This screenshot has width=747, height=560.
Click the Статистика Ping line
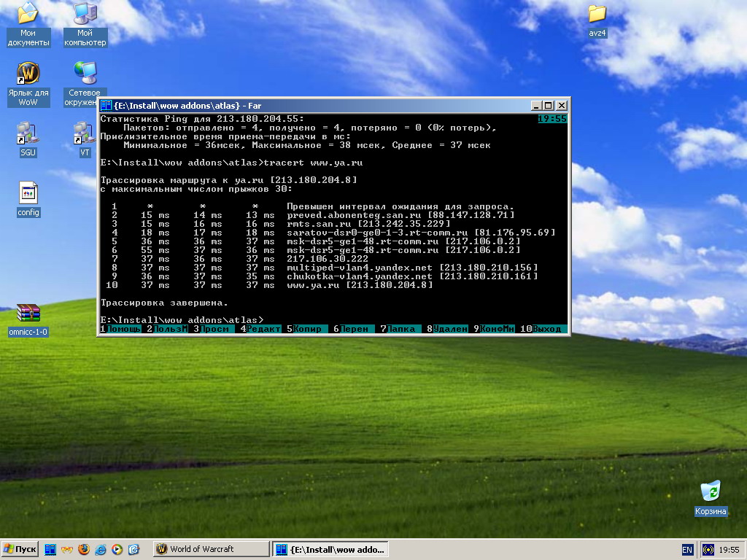tap(203, 119)
